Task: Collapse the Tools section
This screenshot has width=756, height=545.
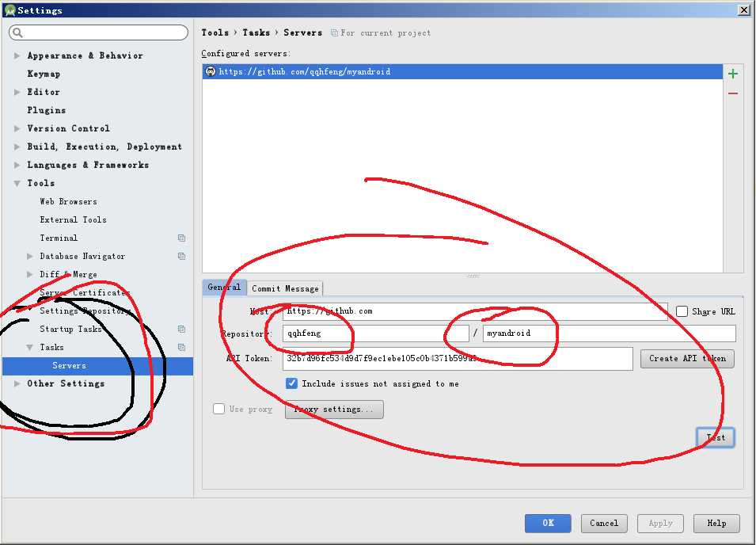Action: click(x=17, y=183)
